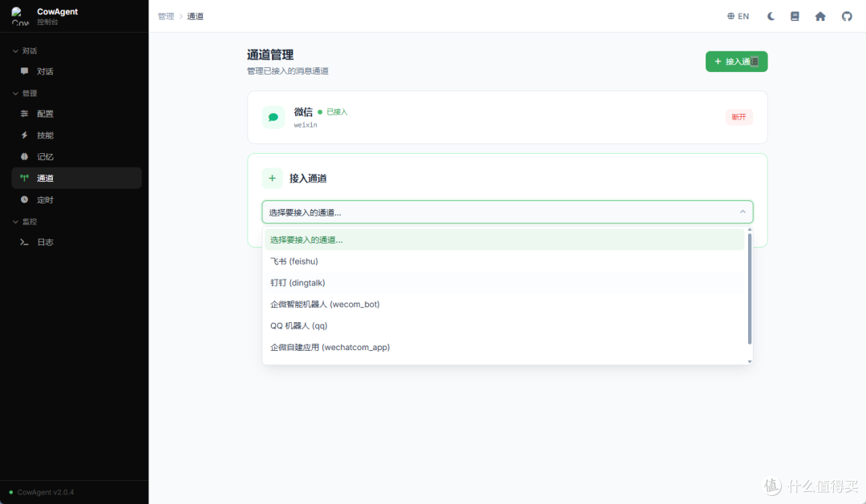The image size is (866, 504).
Task: Click the weixin channel identifier text
Action: (x=306, y=125)
